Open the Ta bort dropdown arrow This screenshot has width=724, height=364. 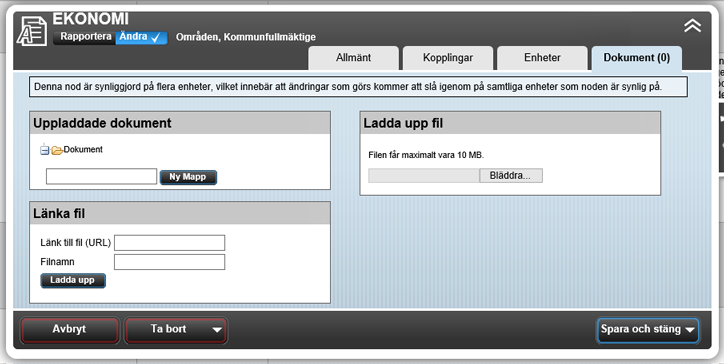tap(217, 330)
